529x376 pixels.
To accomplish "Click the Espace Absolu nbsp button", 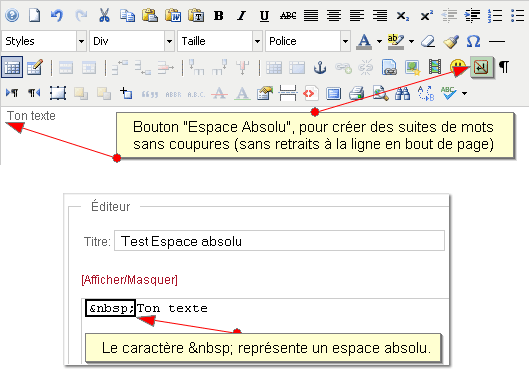I will click(x=481, y=67).
